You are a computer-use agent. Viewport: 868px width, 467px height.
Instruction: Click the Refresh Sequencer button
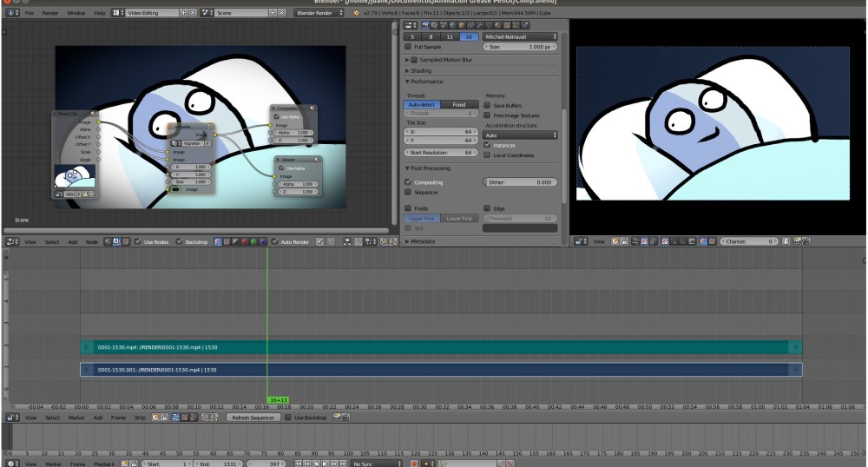click(x=252, y=418)
